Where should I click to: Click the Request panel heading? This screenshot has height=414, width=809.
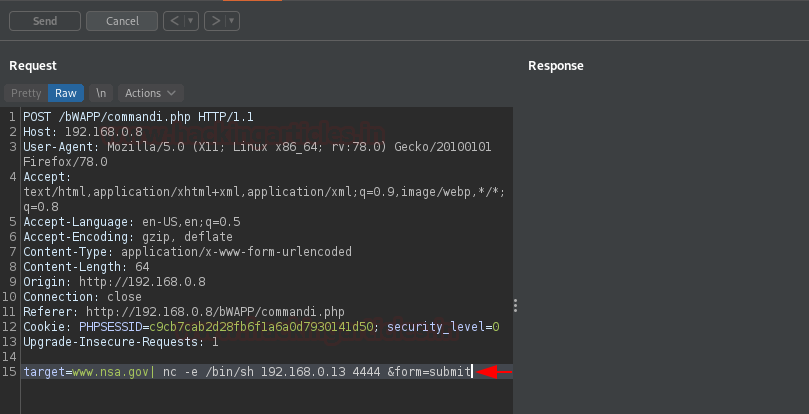pos(33,66)
